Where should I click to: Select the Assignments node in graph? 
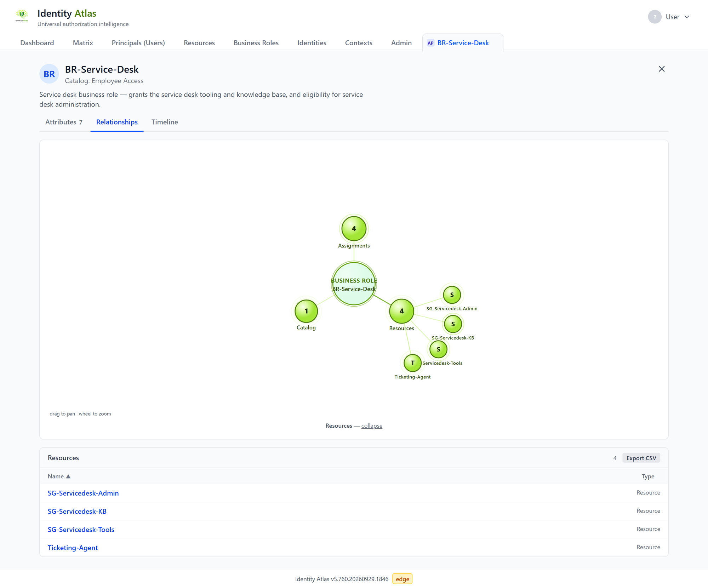354,229
